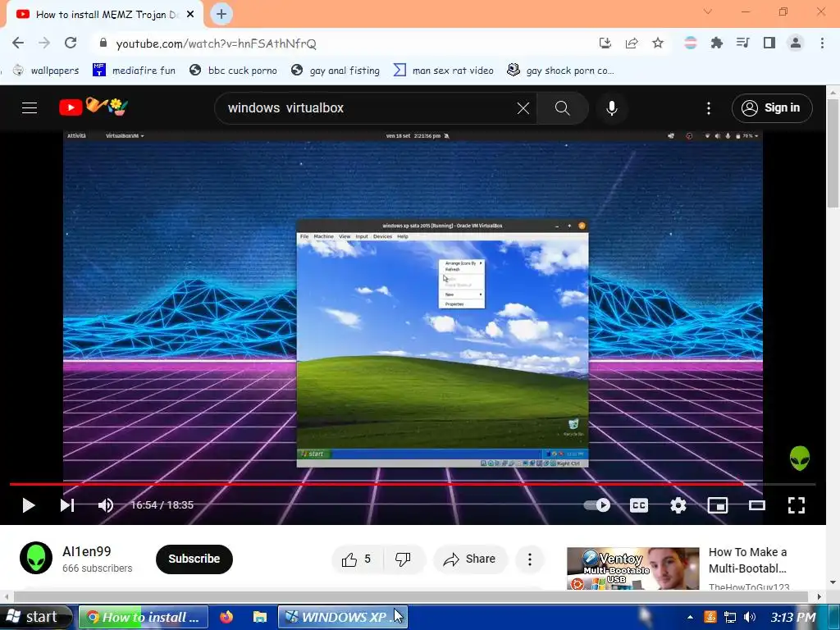Viewport: 840px width, 630px height.
Task: Bookmark this page with the star
Action: coord(658,43)
